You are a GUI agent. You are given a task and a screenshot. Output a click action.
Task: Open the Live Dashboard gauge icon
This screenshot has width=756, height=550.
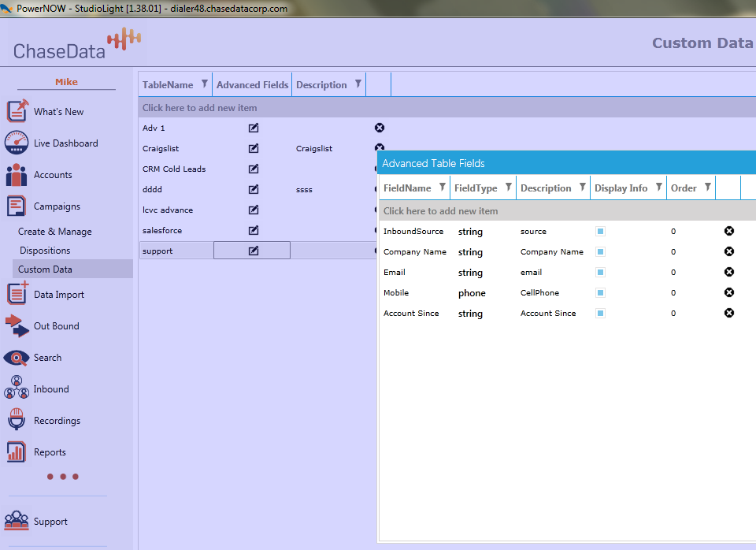pyautogui.click(x=17, y=143)
